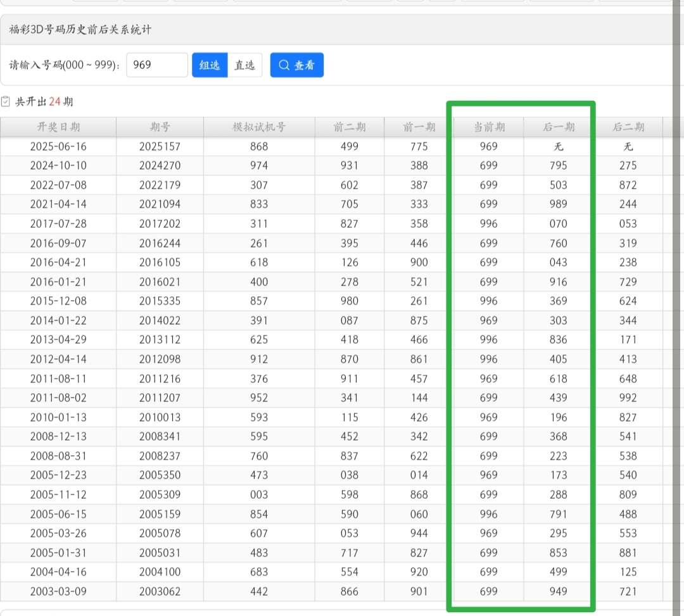
Task: Click issue number 2025157
Action: pos(160,146)
